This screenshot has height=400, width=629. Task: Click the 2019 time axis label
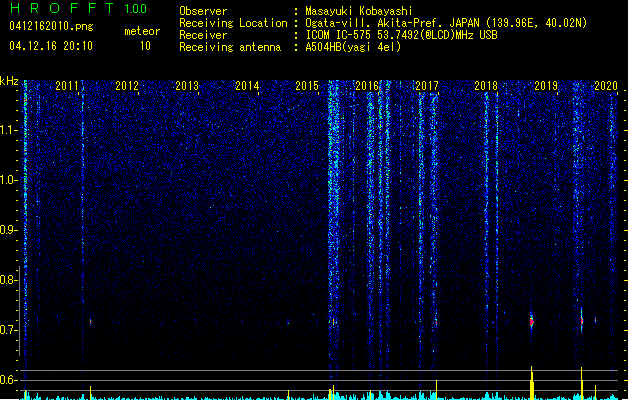click(x=546, y=86)
